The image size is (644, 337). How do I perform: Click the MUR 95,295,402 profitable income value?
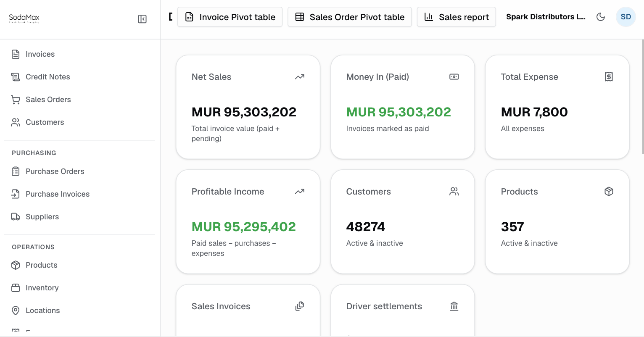click(x=244, y=227)
